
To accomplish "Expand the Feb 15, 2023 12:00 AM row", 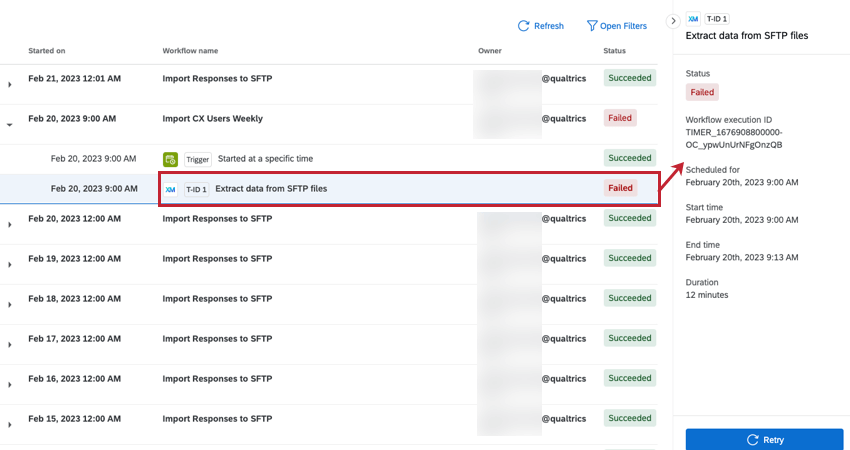I will click(x=10, y=425).
